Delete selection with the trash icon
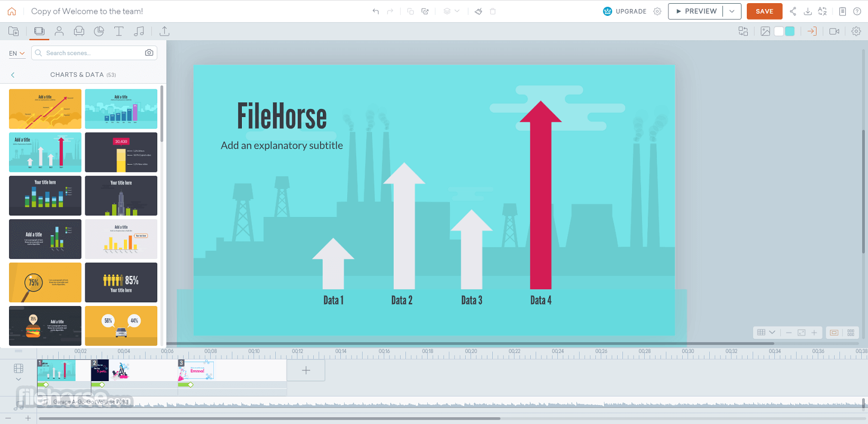 click(x=493, y=11)
